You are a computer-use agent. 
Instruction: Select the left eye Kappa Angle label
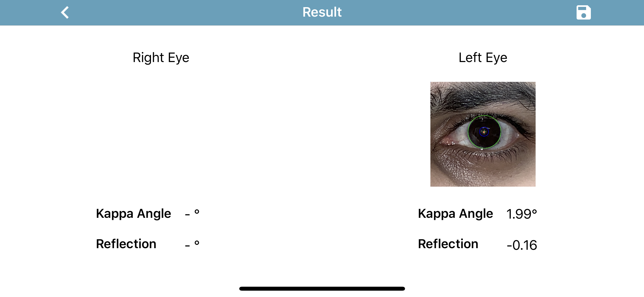tap(455, 213)
